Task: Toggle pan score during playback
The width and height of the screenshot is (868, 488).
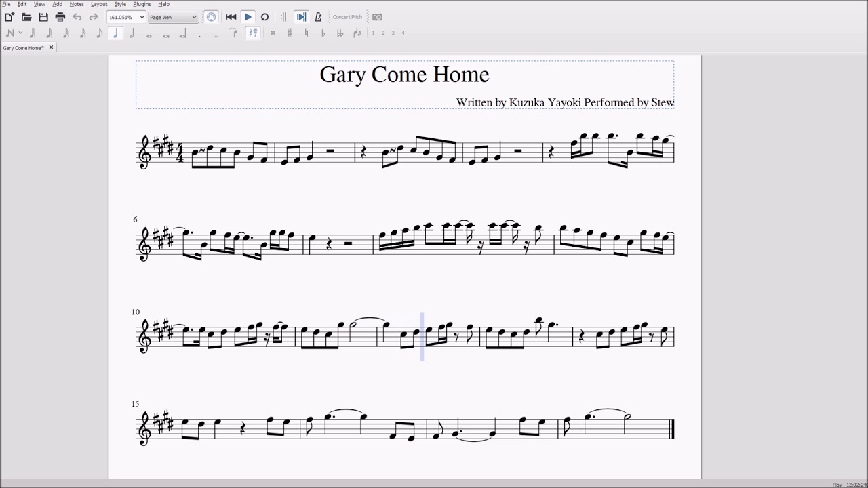Action: 301,17
